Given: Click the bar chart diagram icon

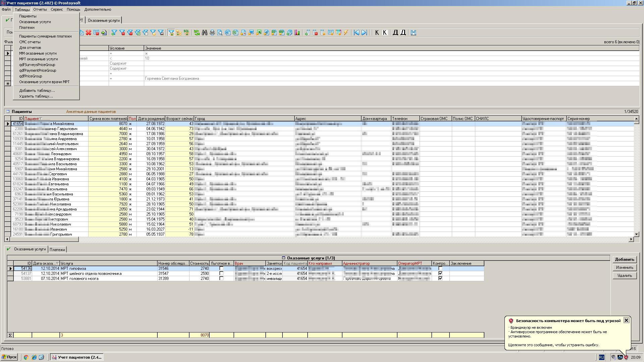Looking at the screenshot, I should click(x=297, y=33).
